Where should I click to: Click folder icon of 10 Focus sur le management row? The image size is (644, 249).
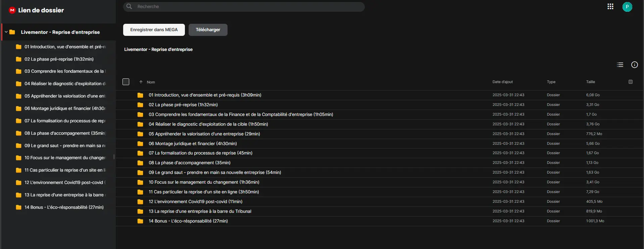(x=140, y=182)
